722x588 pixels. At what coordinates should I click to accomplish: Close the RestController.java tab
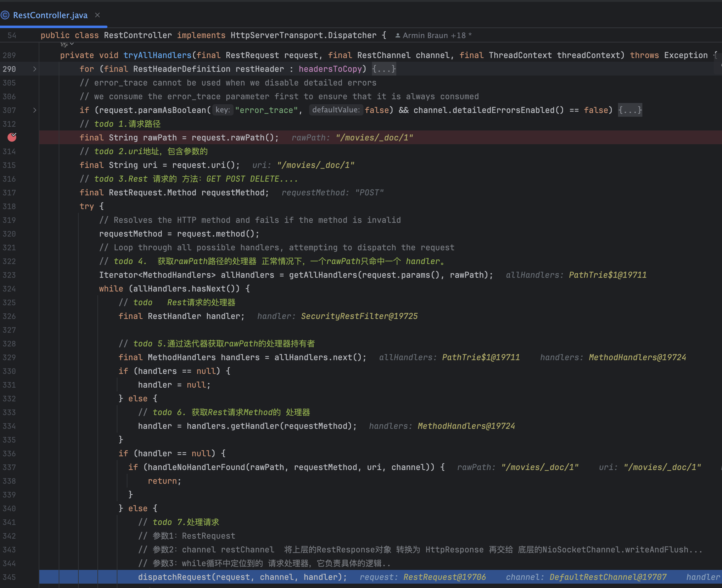click(x=98, y=15)
